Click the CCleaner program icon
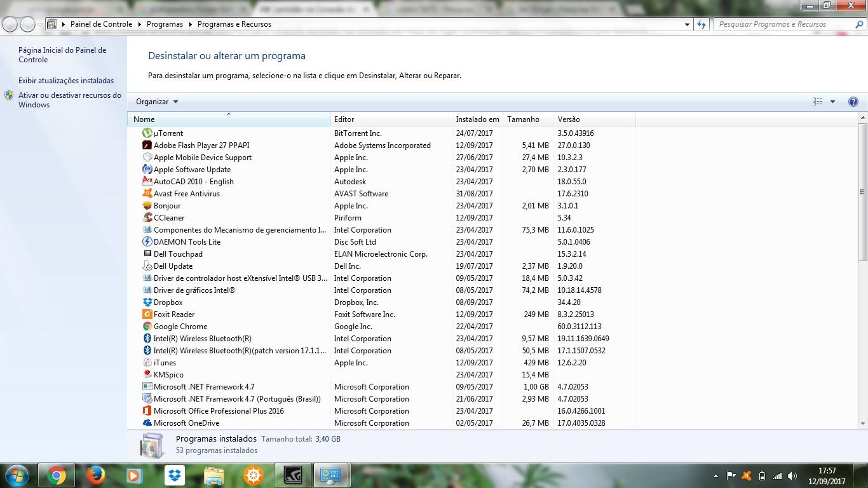 (x=147, y=218)
